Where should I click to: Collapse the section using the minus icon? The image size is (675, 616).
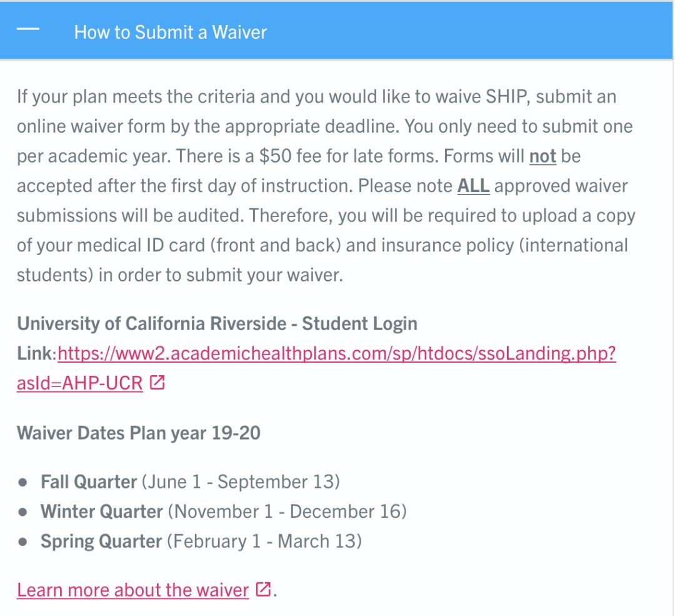coord(28,31)
